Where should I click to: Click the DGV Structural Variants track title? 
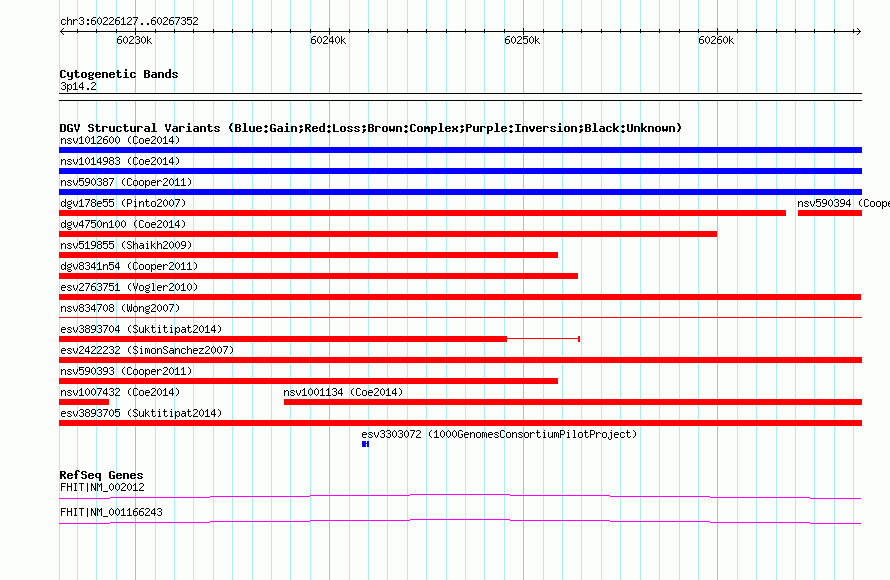(x=371, y=128)
